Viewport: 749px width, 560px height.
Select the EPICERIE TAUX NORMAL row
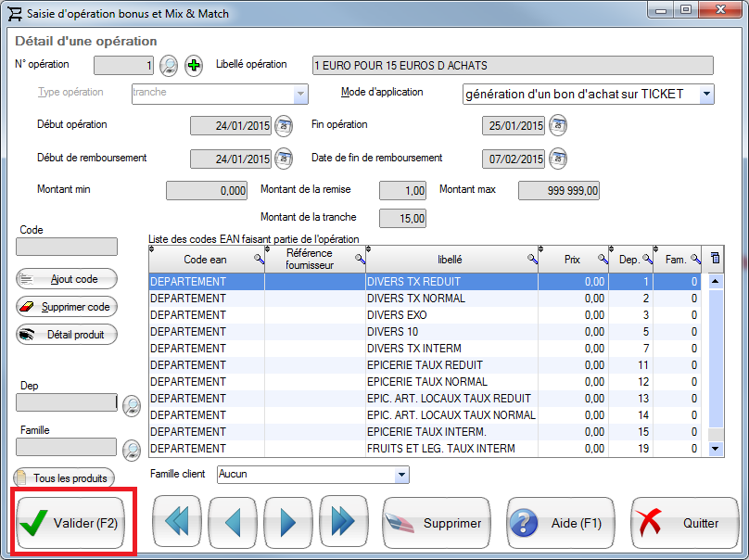pyautogui.click(x=425, y=382)
